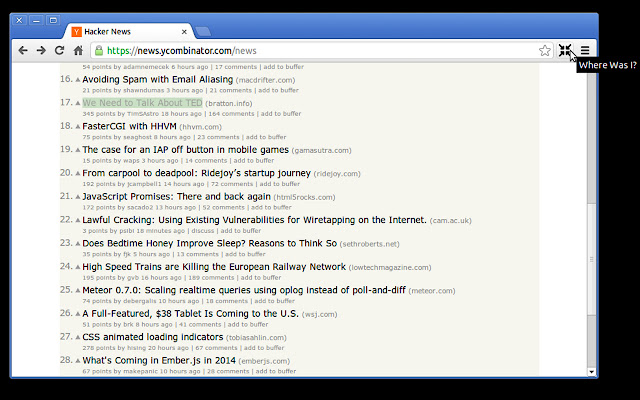
Task: Open the Chrome hamburger menu
Action: 585,51
